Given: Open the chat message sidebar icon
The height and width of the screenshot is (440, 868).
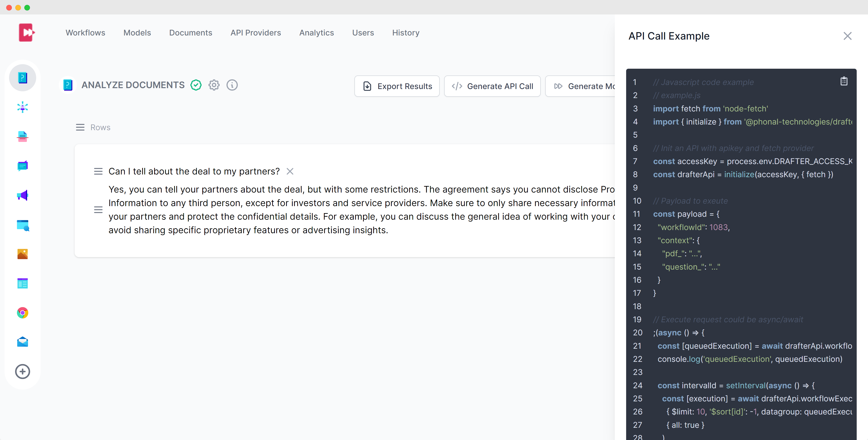Looking at the screenshot, I should point(23,166).
